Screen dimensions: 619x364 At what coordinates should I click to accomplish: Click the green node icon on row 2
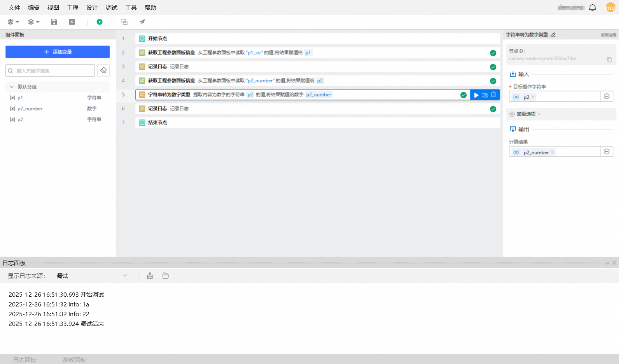tap(142, 52)
